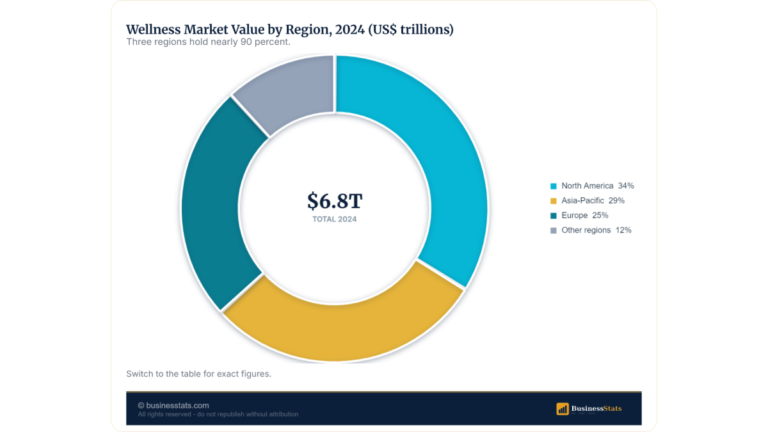Click the 'TOTAL 2024' center caption
The height and width of the screenshot is (432, 768).
[x=335, y=219]
